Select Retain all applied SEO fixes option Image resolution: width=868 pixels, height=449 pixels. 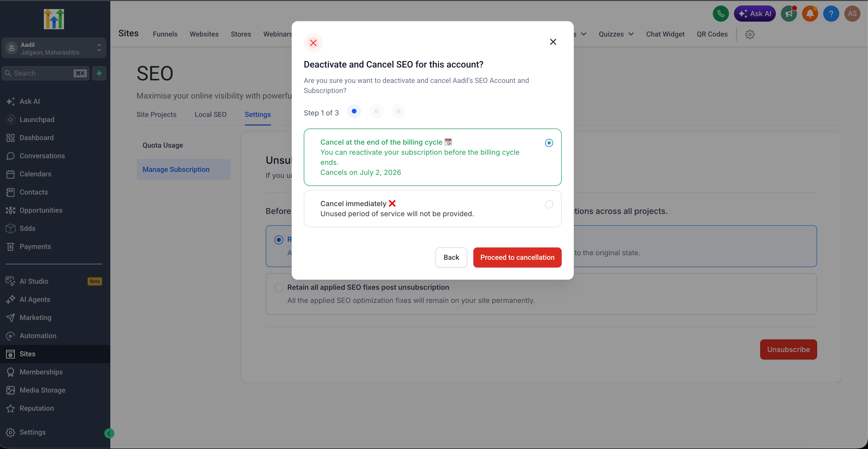pos(279,287)
